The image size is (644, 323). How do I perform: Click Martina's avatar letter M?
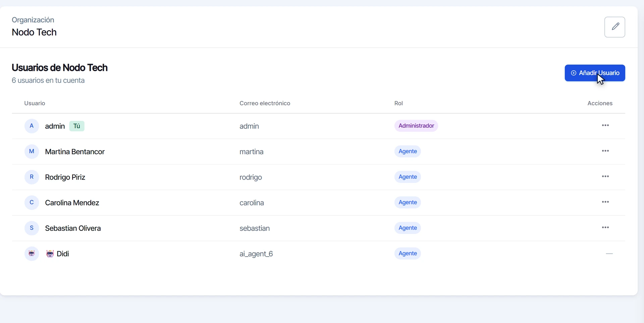pyautogui.click(x=32, y=151)
